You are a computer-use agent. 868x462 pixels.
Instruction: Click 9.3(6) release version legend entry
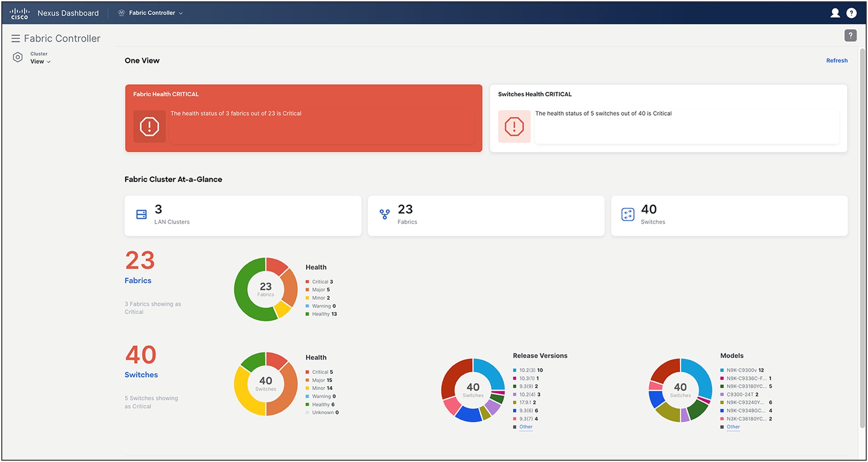tap(525, 411)
